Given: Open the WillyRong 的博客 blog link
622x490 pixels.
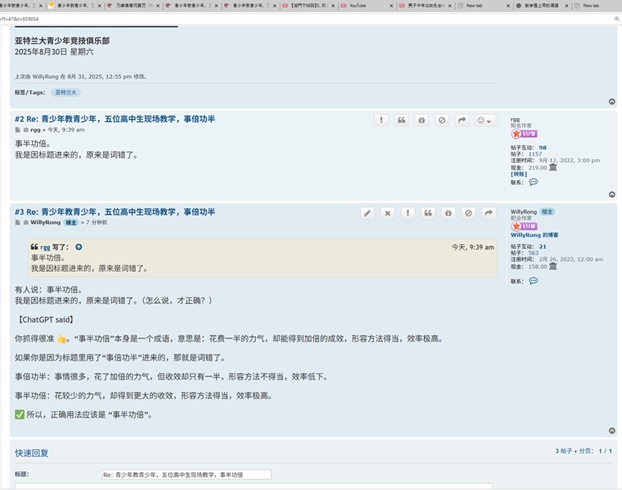Looking at the screenshot, I should click(528, 235).
